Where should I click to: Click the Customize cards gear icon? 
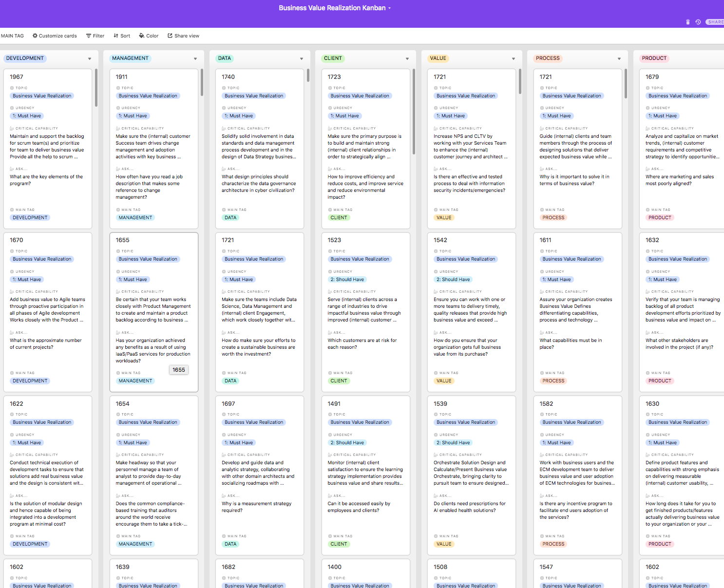point(35,36)
